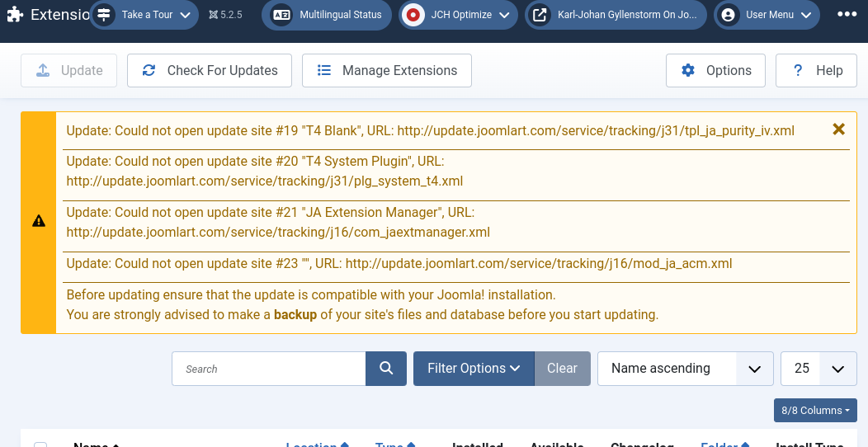Open the Name ascending sort dropdown
The height and width of the screenshot is (447, 868).
click(685, 369)
